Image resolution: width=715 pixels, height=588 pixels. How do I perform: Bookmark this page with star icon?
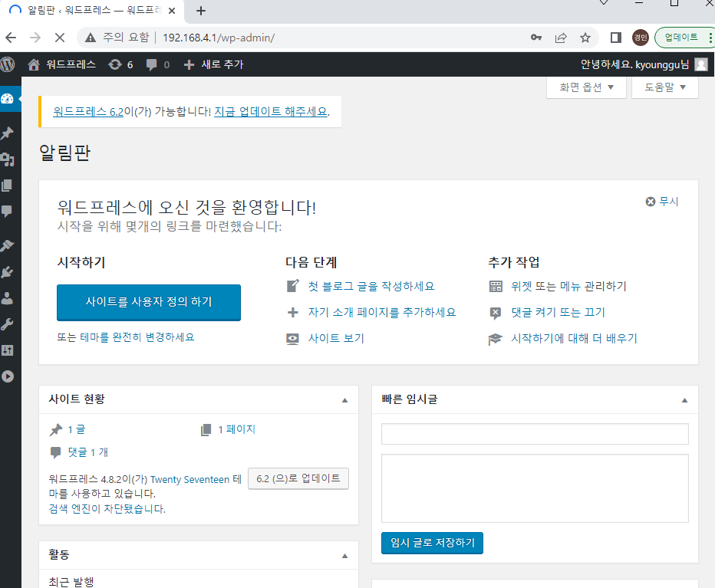[585, 38]
